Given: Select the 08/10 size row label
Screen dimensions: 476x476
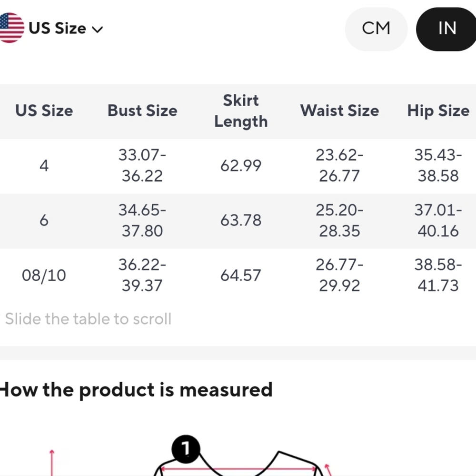Looking at the screenshot, I should (44, 275).
